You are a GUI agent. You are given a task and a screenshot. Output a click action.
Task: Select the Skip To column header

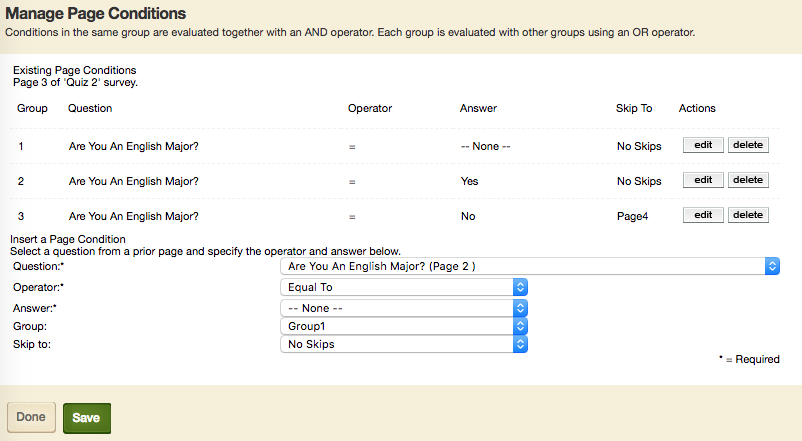tap(634, 108)
